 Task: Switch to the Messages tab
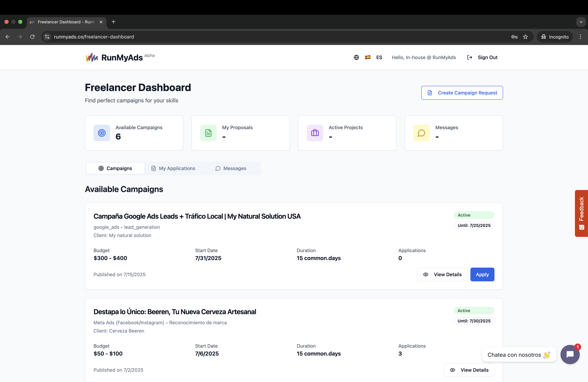231,168
